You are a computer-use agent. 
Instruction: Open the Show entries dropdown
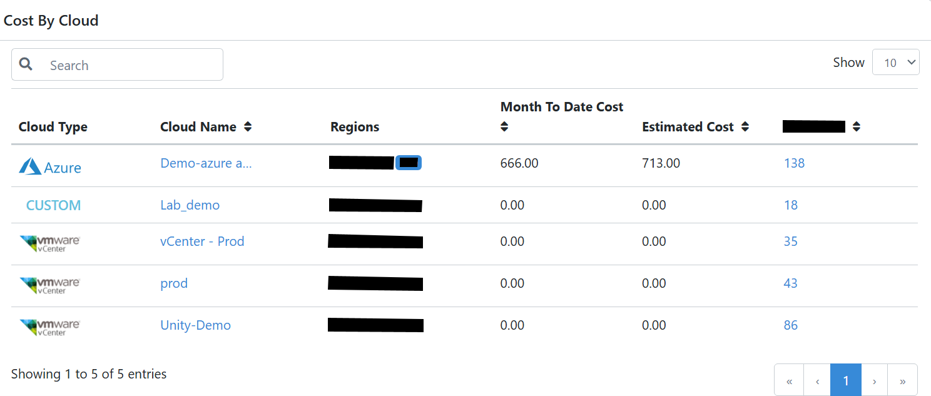click(895, 62)
